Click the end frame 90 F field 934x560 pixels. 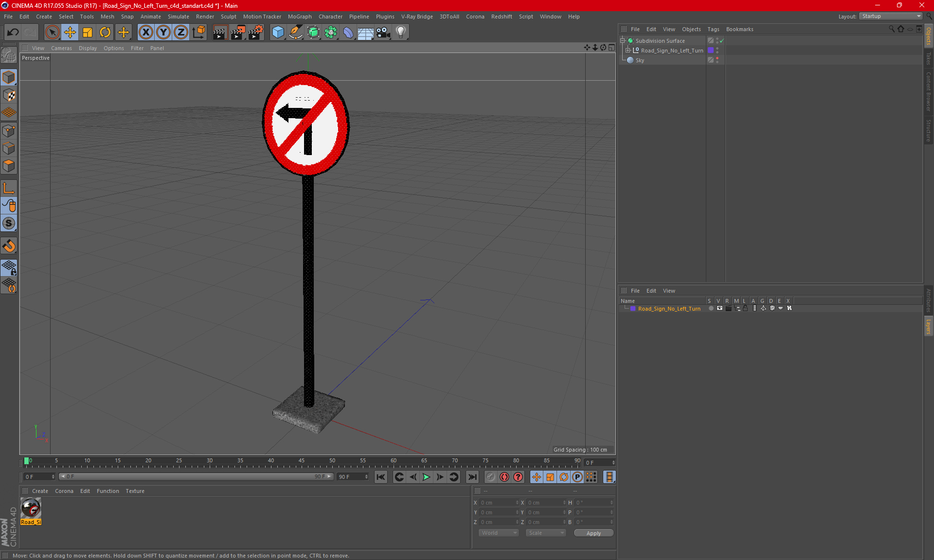pos(352,477)
